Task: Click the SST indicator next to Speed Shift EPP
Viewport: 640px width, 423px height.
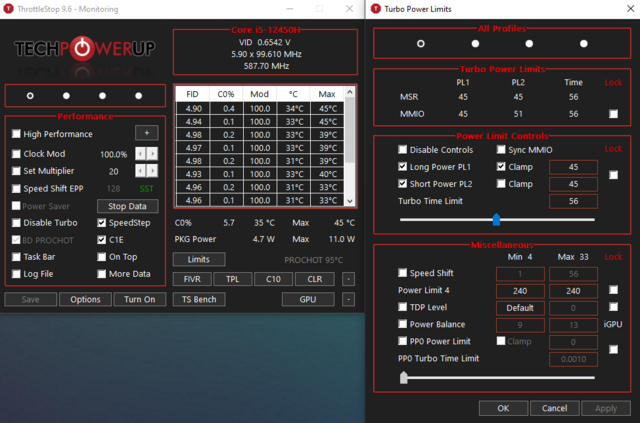Action: [x=147, y=188]
